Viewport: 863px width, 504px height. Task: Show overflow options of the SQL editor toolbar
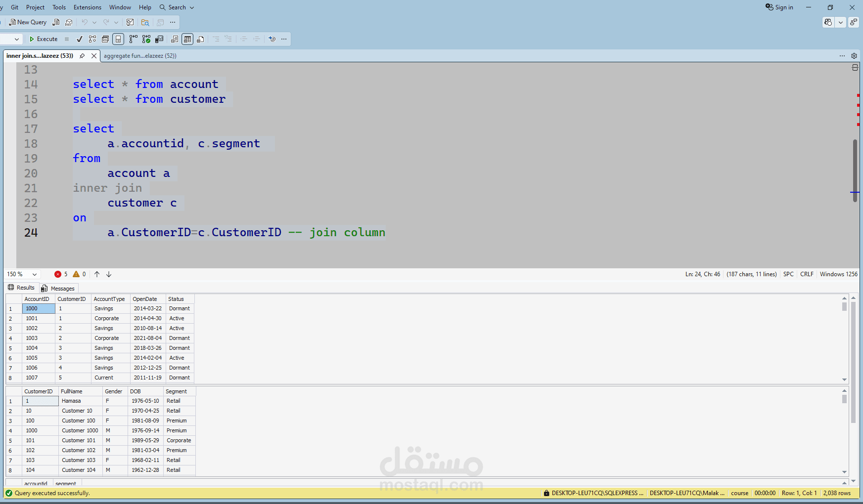284,39
